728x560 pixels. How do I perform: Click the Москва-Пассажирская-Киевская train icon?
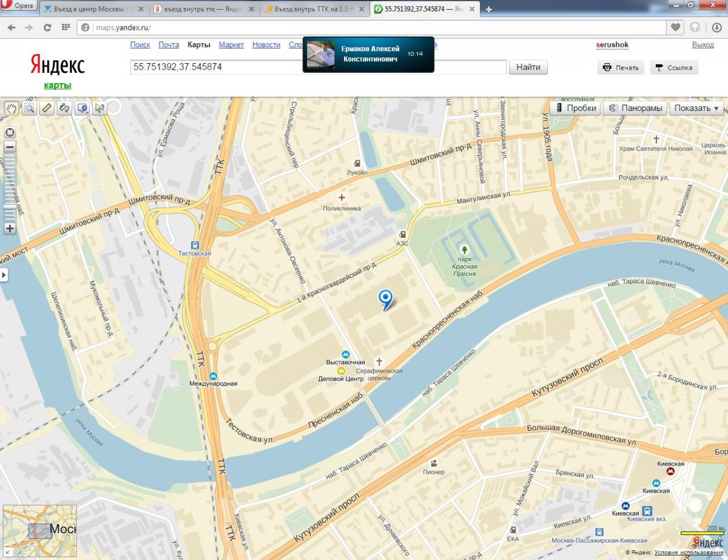click(599, 531)
